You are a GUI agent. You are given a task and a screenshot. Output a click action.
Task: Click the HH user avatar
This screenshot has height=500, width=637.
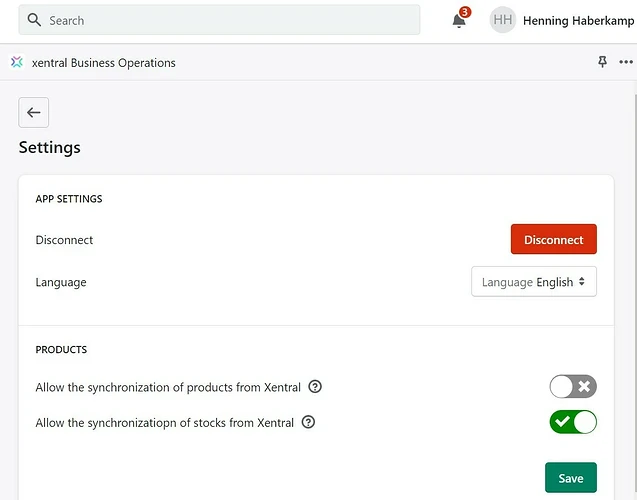[503, 19]
